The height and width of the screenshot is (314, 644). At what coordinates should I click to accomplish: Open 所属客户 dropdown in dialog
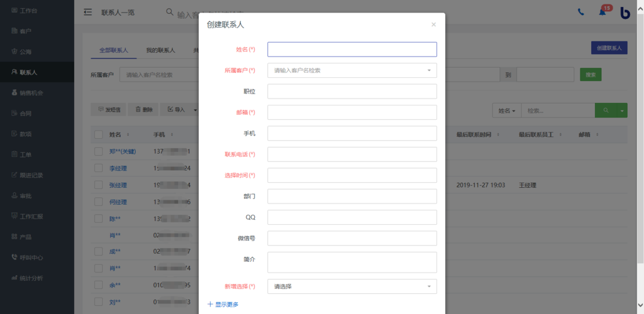352,70
